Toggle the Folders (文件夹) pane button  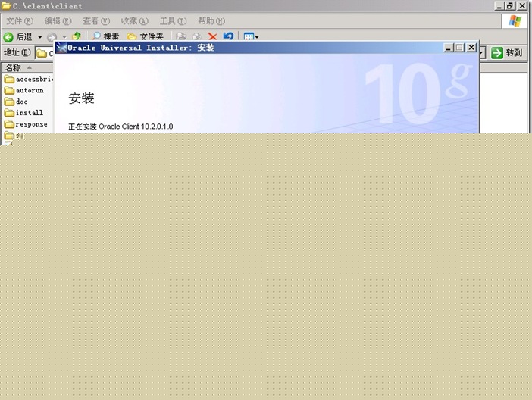tap(145, 36)
